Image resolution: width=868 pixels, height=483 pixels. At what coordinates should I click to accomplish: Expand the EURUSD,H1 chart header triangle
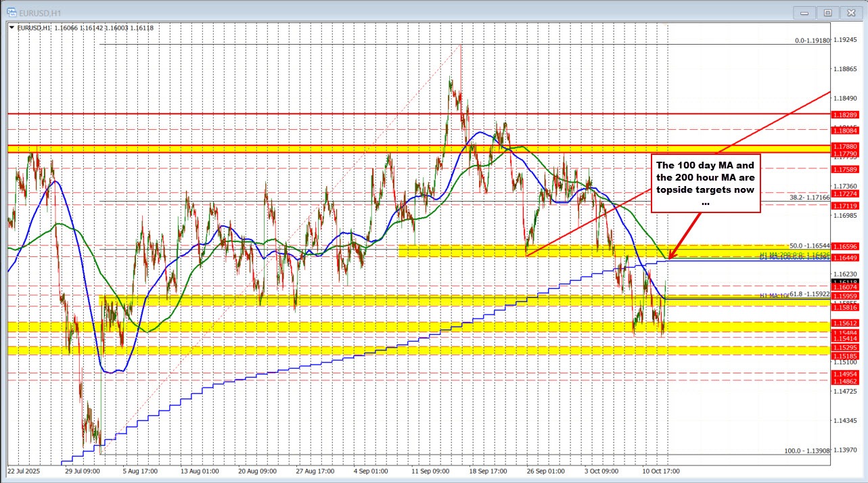click(12, 28)
